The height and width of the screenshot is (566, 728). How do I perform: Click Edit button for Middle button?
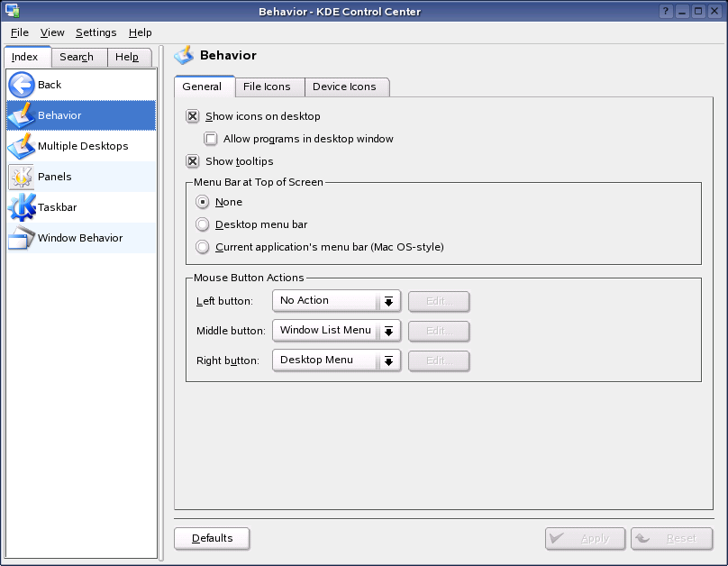439,331
